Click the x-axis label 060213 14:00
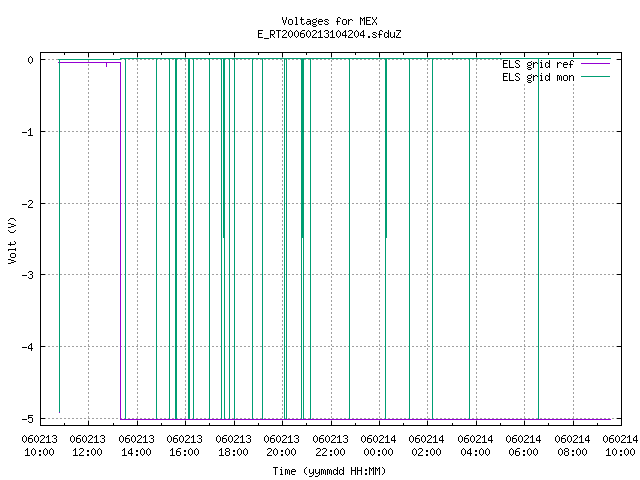The height and width of the screenshot is (480, 640). pyautogui.click(x=136, y=446)
